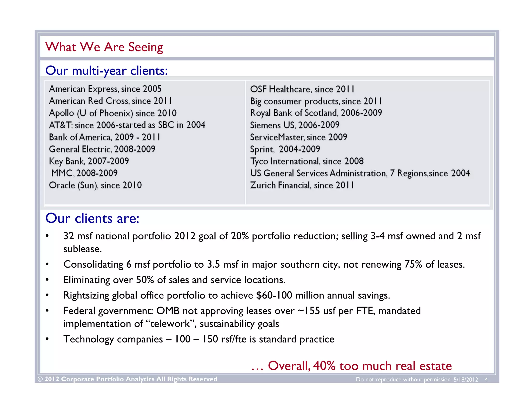Click 'Our clients are:' heading

[92, 218]
